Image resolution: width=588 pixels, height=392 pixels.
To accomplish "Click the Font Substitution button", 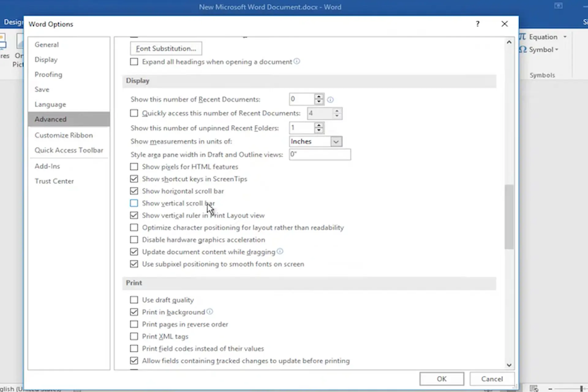I will [166, 48].
